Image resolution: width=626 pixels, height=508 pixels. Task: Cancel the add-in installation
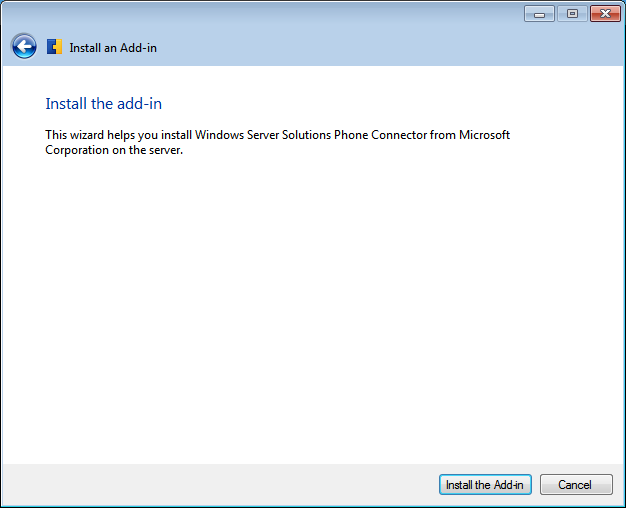(x=575, y=485)
